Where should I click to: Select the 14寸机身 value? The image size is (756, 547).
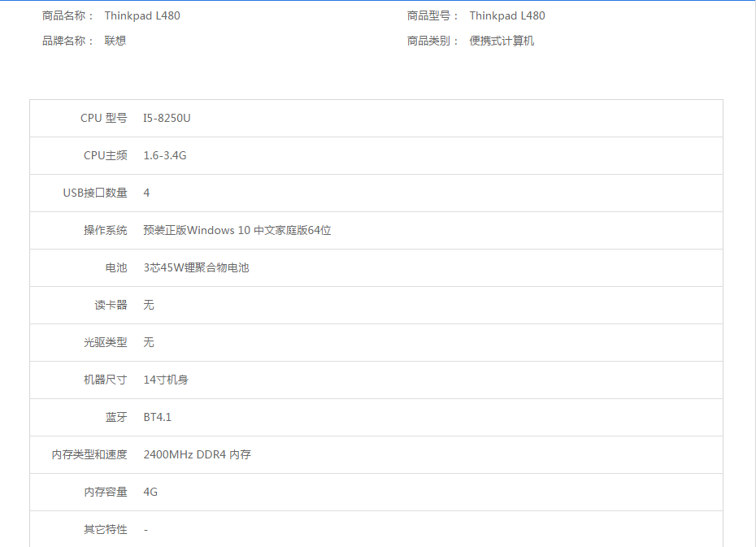click(166, 380)
